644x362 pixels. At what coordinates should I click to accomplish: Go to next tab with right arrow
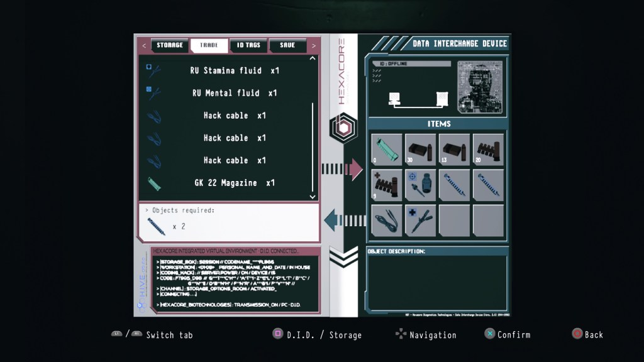[314, 45]
